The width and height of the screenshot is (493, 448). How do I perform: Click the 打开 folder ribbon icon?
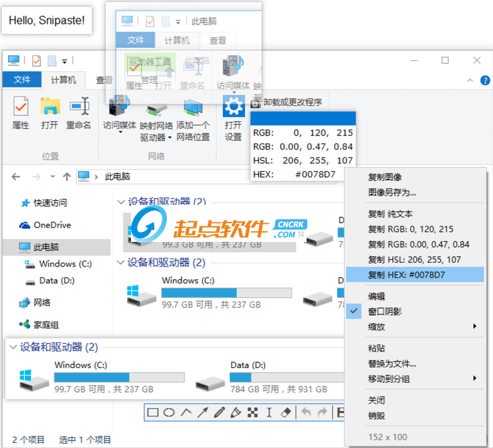50,106
